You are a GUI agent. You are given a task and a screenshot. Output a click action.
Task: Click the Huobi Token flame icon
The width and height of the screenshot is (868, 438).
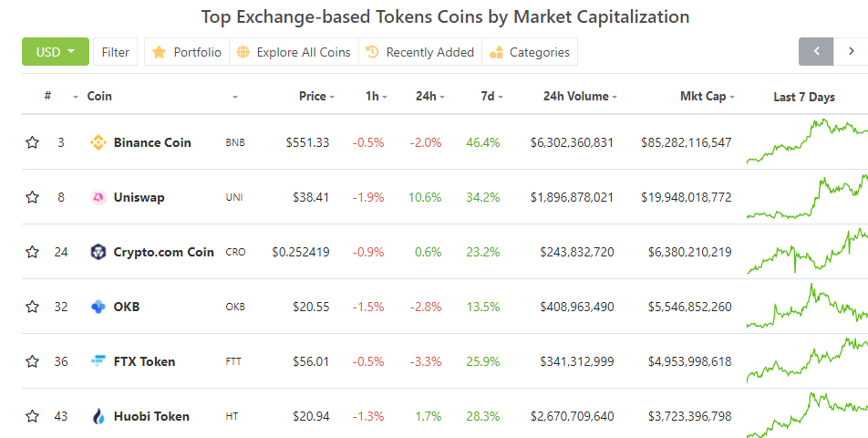(x=98, y=416)
